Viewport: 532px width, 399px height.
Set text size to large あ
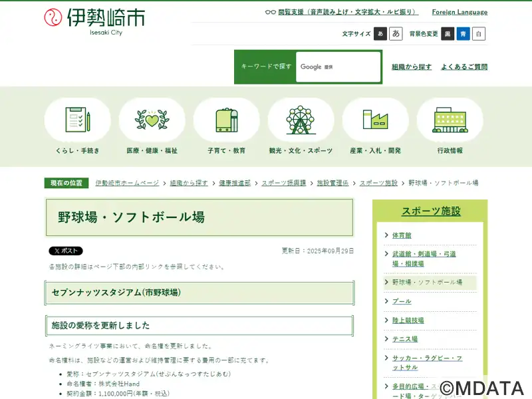click(x=396, y=34)
